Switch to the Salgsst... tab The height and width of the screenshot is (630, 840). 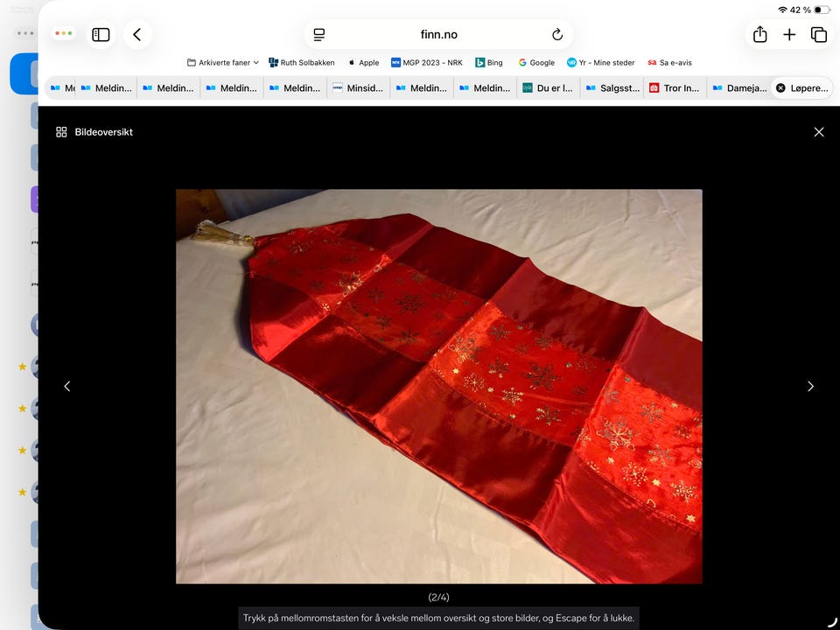pyautogui.click(x=612, y=87)
